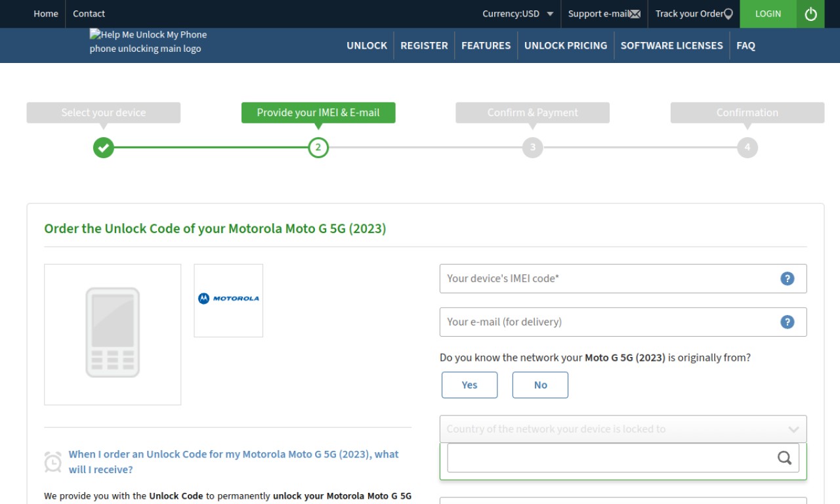The width and height of the screenshot is (840, 504).
Task: Go to the Home link
Action: pyautogui.click(x=46, y=14)
